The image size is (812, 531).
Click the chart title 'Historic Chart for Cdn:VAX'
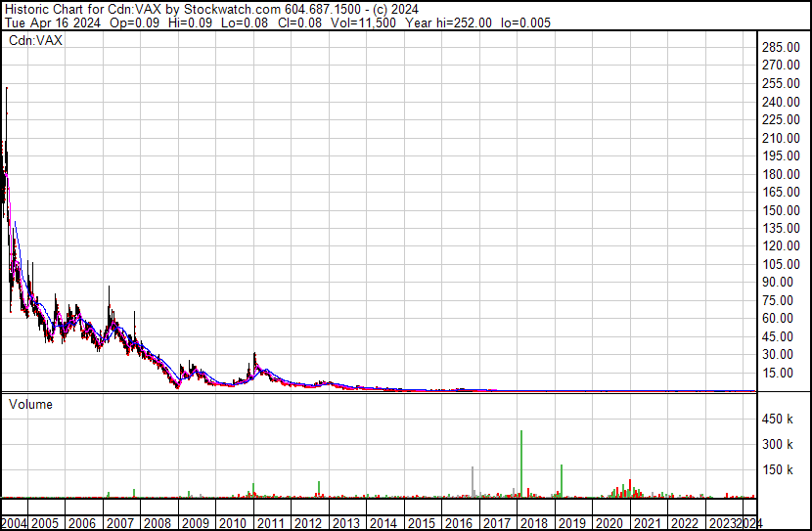[83, 9]
